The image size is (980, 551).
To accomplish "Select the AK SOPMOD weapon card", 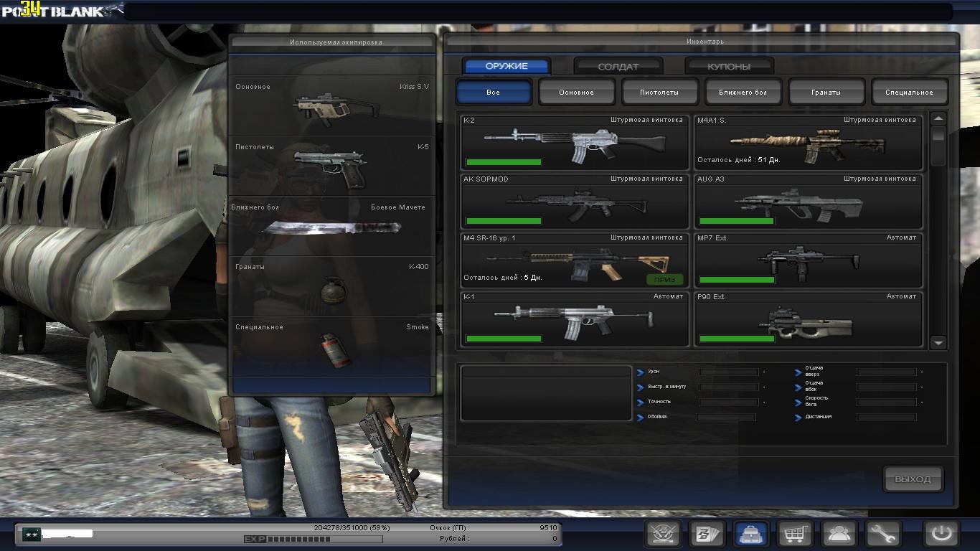I will coord(574,201).
